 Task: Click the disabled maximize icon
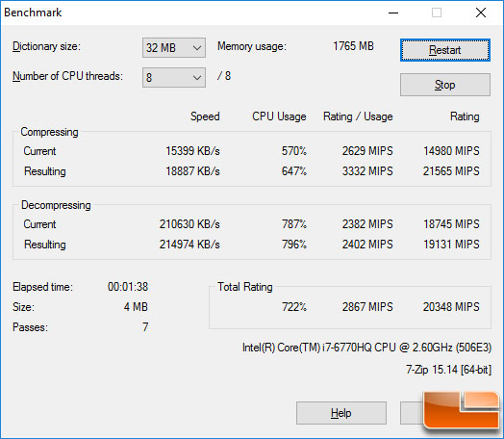point(437,13)
